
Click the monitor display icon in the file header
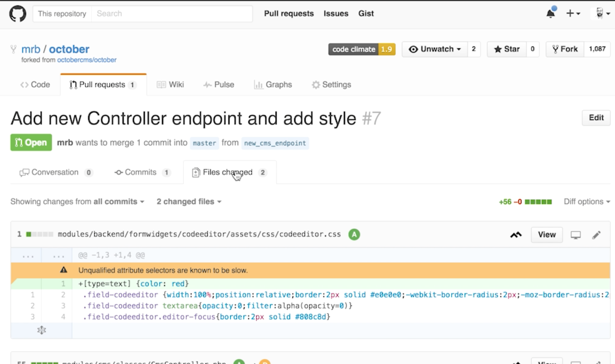tap(575, 235)
